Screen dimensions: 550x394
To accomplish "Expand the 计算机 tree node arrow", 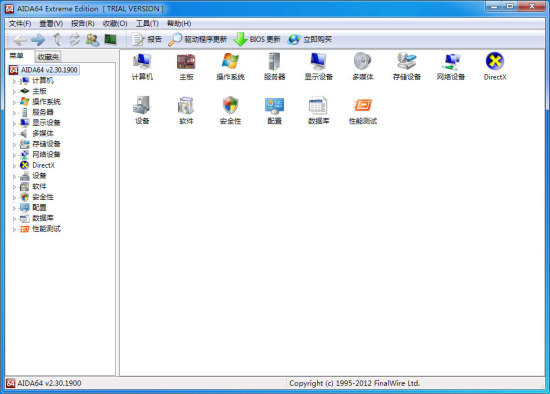I will [x=14, y=81].
